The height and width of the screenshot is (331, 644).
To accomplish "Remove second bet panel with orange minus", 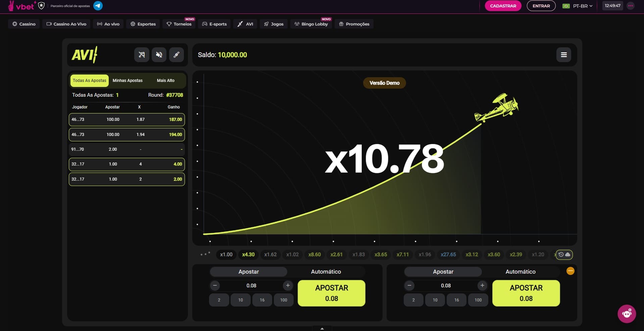I will tap(570, 271).
